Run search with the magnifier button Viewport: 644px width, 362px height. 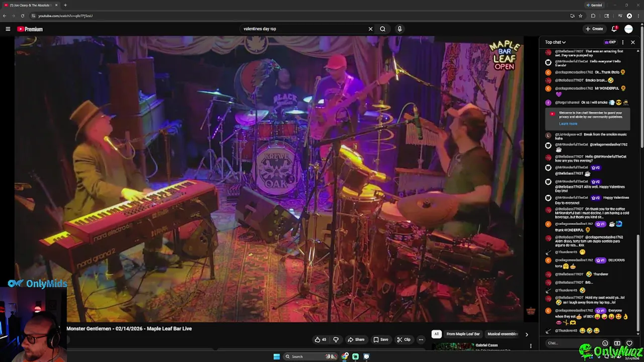coord(383,29)
